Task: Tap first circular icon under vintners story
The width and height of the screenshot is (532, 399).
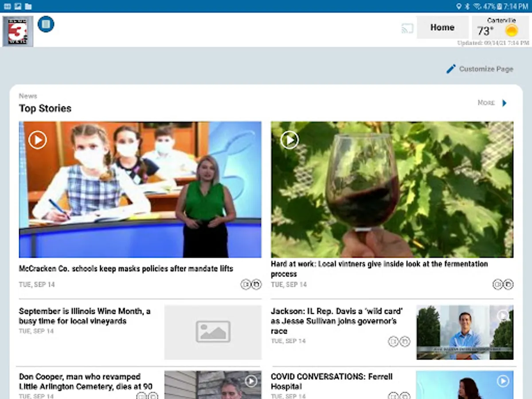Action: tap(498, 285)
